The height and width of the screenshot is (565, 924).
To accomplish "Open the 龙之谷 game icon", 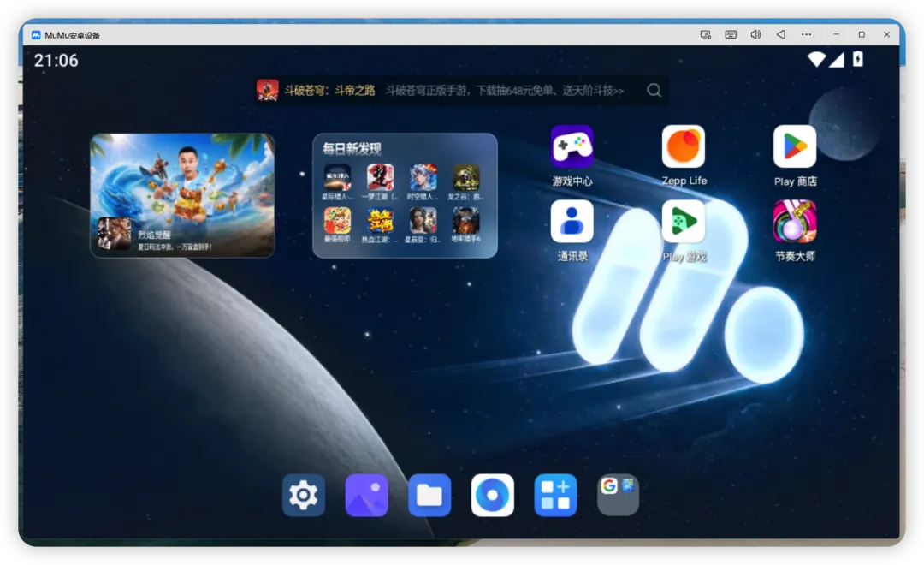I will (465, 177).
